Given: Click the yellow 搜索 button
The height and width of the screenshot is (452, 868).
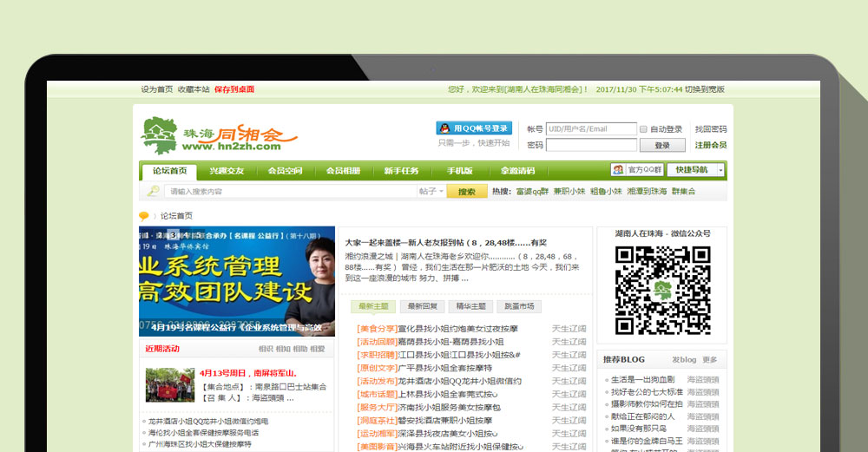Looking at the screenshot, I should coord(467,192).
